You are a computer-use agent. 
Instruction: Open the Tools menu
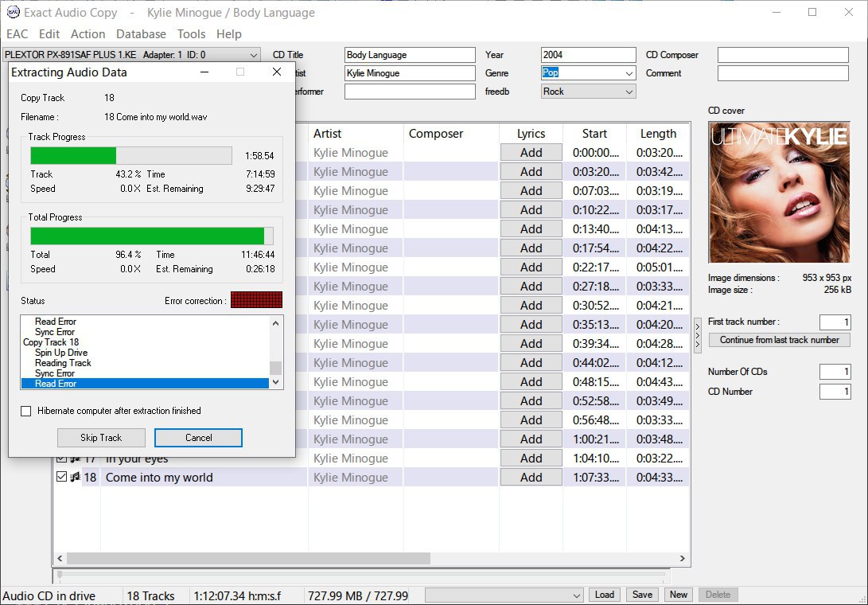tap(191, 33)
